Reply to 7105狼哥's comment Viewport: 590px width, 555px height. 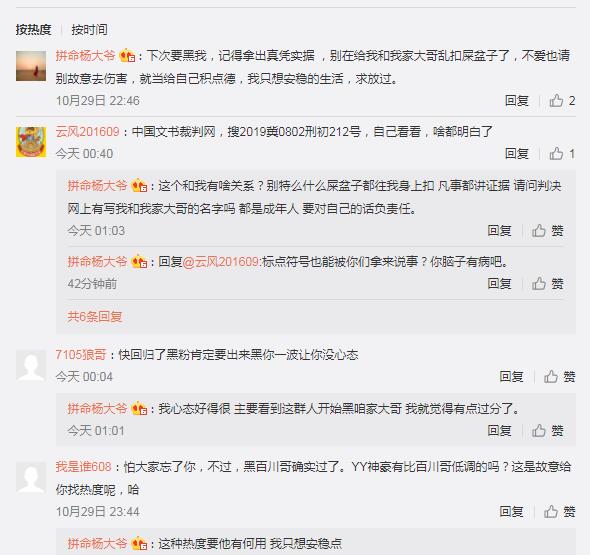click(x=511, y=377)
